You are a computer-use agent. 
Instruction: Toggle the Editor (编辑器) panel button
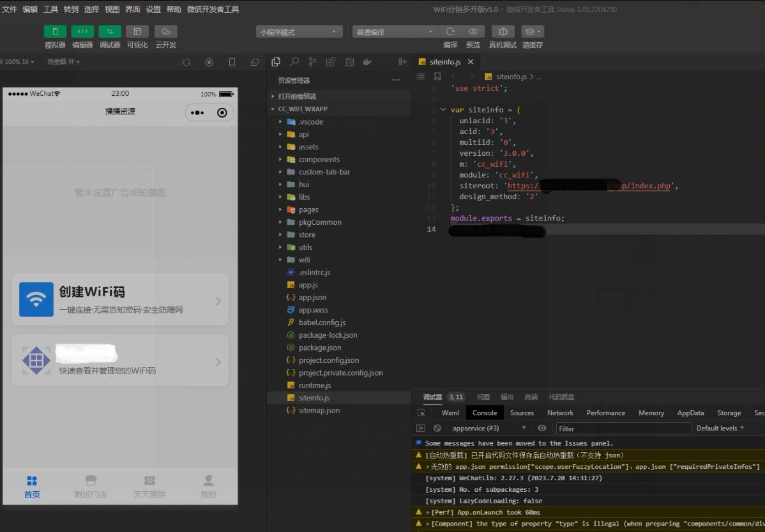[82, 32]
